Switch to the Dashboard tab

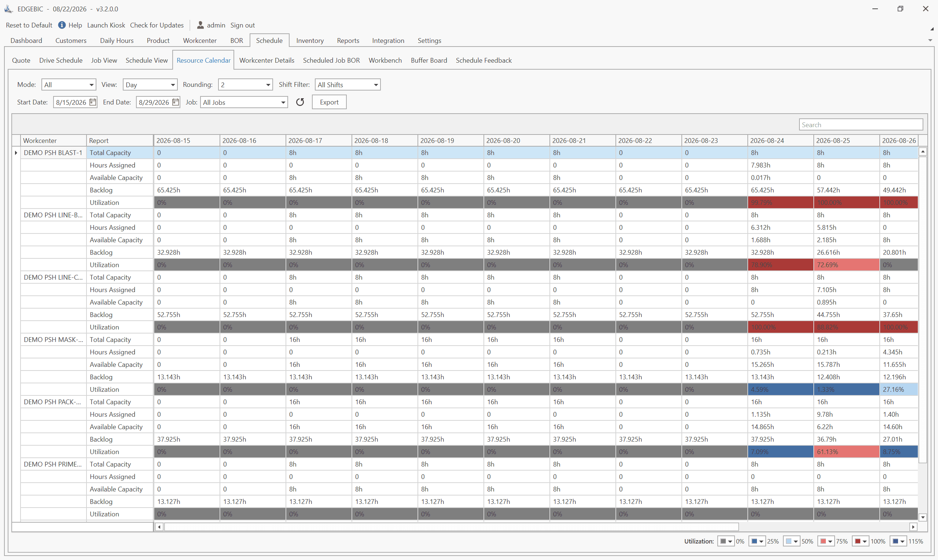(x=26, y=40)
